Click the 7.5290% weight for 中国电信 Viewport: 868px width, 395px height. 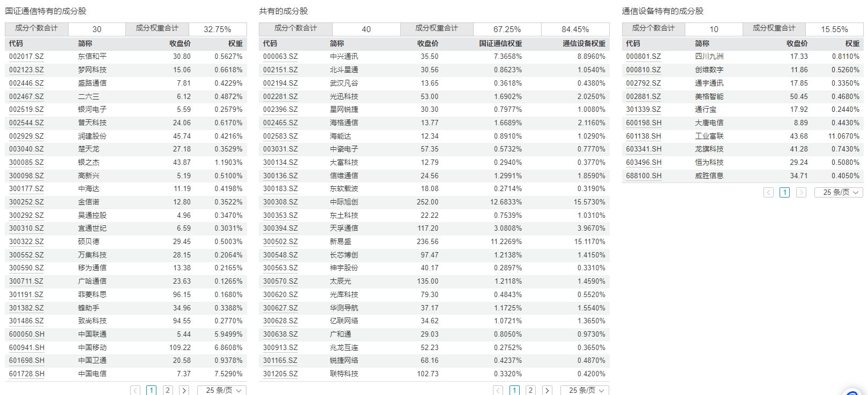228,374
